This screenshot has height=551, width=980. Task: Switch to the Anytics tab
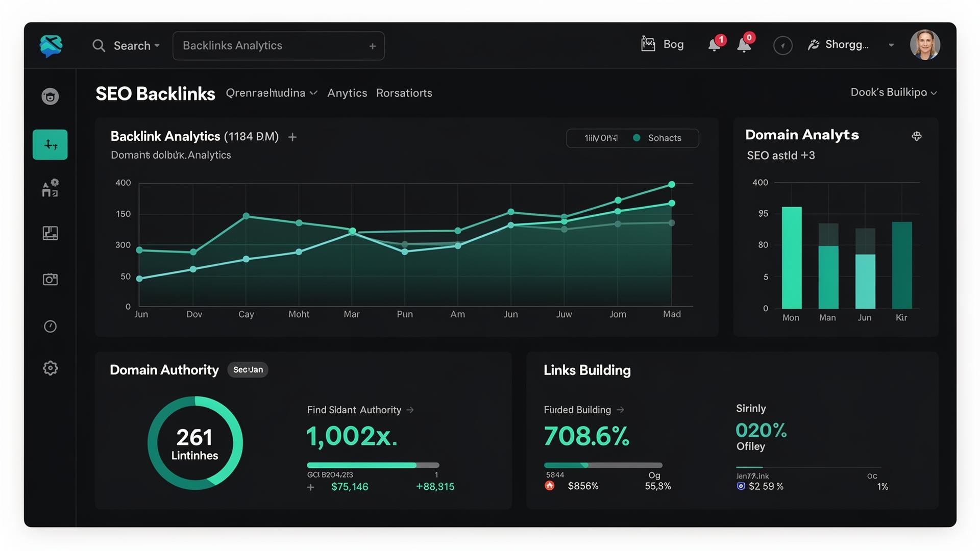[347, 93]
